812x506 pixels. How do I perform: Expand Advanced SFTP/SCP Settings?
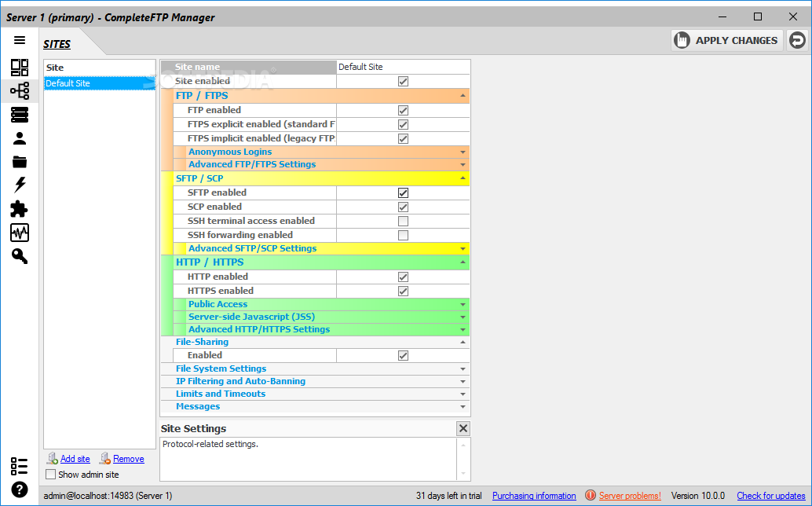coord(463,248)
